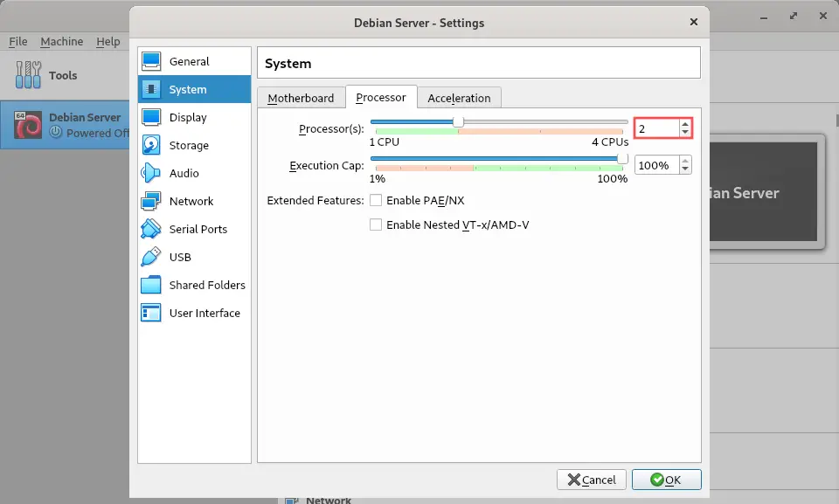
Task: Close the Debian Server Settings dialog
Action: pos(694,22)
